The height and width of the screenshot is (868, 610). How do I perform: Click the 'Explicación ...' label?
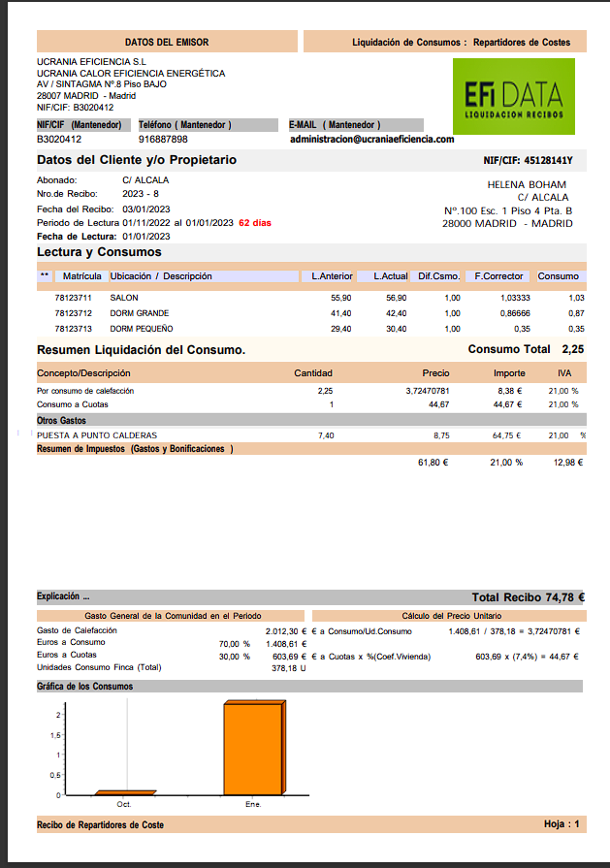63,596
